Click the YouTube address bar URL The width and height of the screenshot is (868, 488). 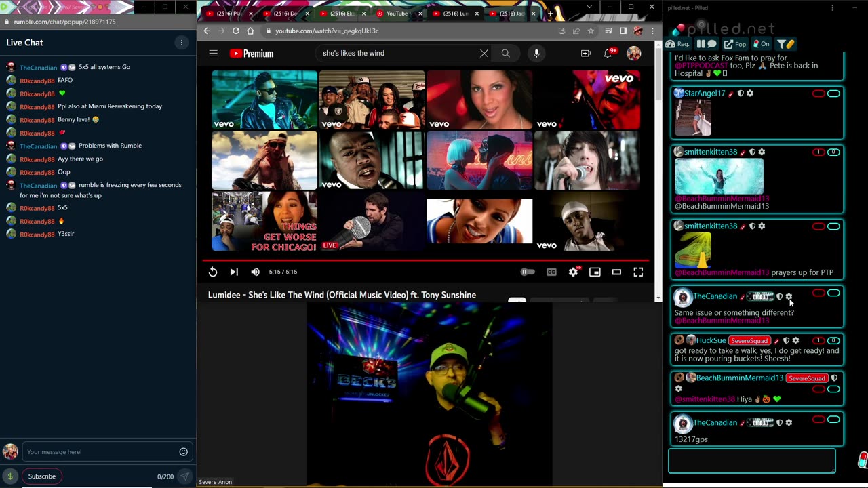point(327,30)
